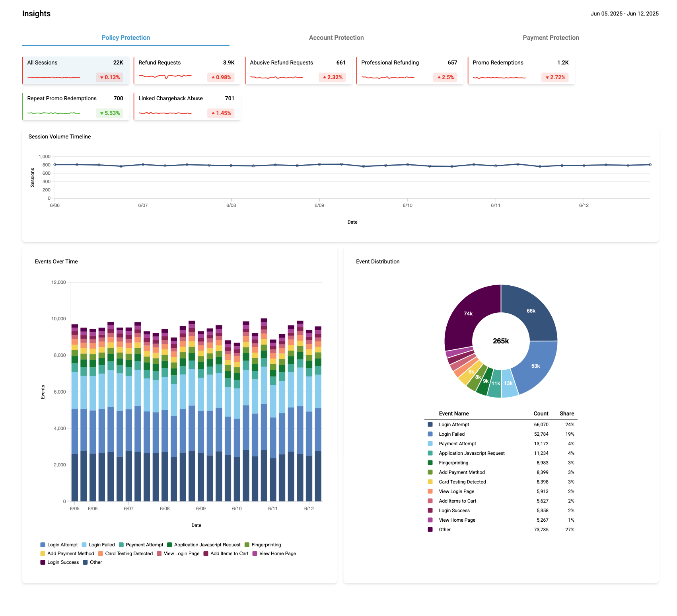Viewport: 677px width, 616px height.
Task: Choose the Promo Redemptions card
Action: (x=521, y=70)
